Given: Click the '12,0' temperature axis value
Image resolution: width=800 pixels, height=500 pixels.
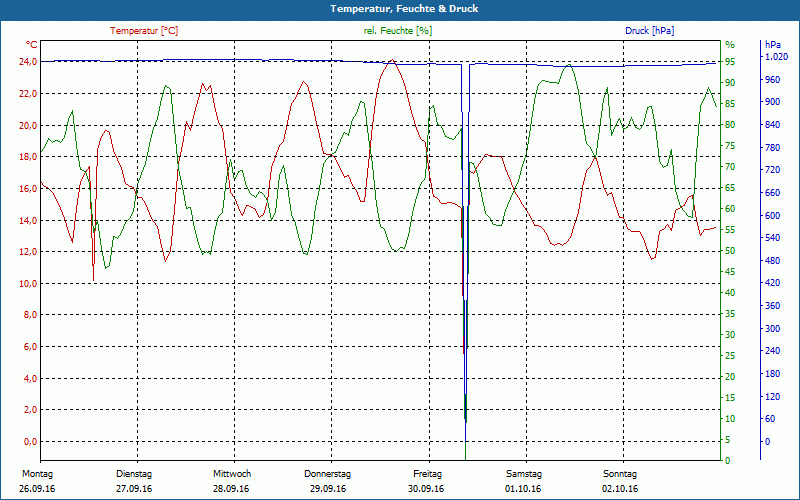Looking at the screenshot, I should [28, 252].
